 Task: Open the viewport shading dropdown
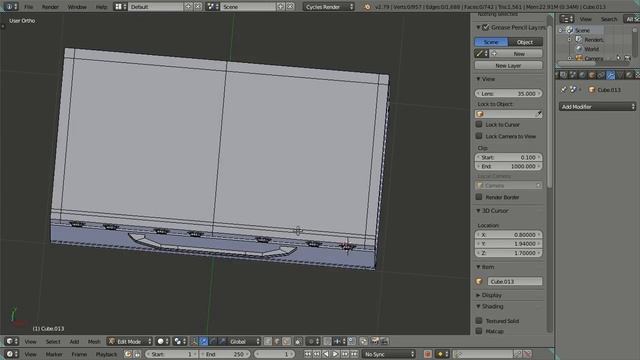click(163, 341)
